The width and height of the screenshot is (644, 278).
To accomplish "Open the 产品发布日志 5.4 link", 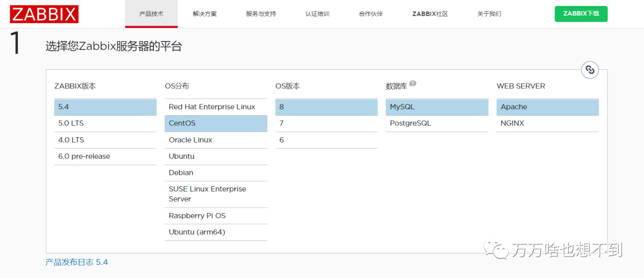I will coord(76,262).
